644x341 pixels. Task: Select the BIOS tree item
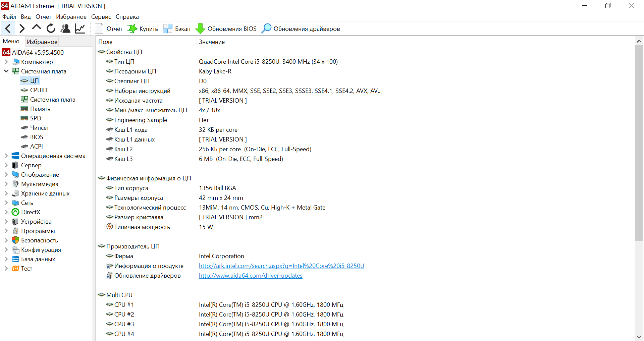37,137
